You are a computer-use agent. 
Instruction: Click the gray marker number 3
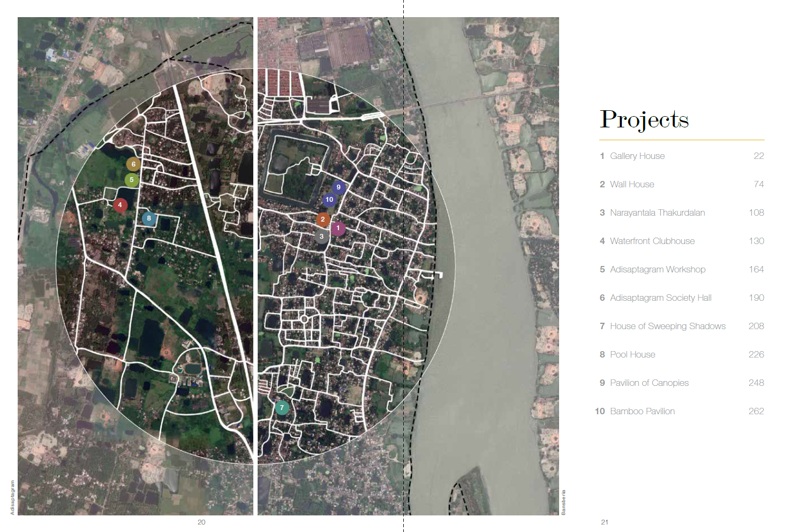pos(321,237)
